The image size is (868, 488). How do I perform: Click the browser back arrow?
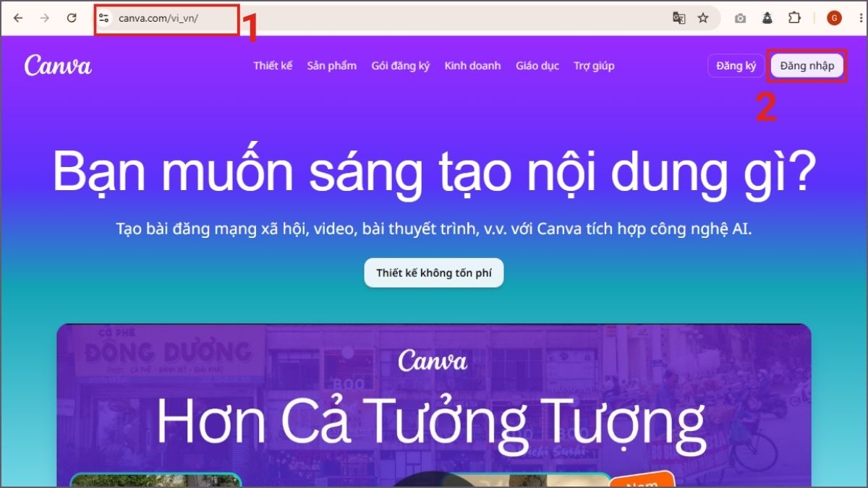[x=18, y=18]
